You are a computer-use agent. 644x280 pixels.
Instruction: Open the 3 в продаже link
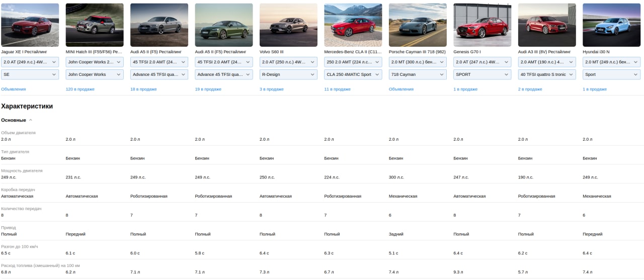coord(272,89)
